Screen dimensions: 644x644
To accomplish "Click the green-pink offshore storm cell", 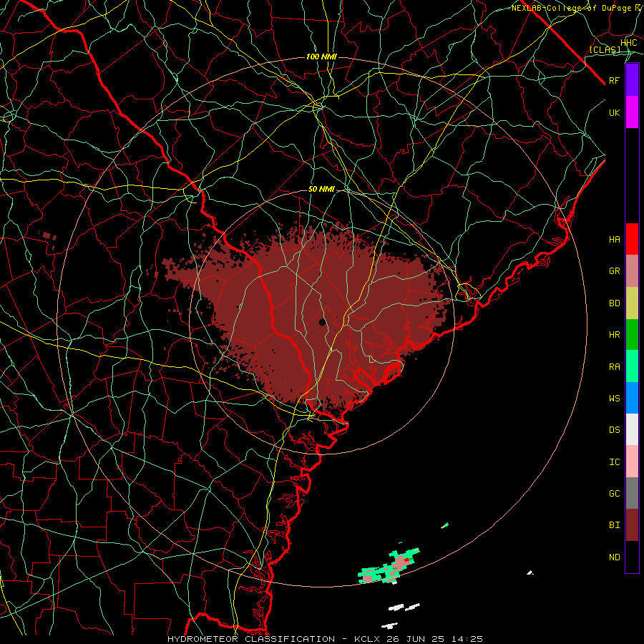I will 389,567.
